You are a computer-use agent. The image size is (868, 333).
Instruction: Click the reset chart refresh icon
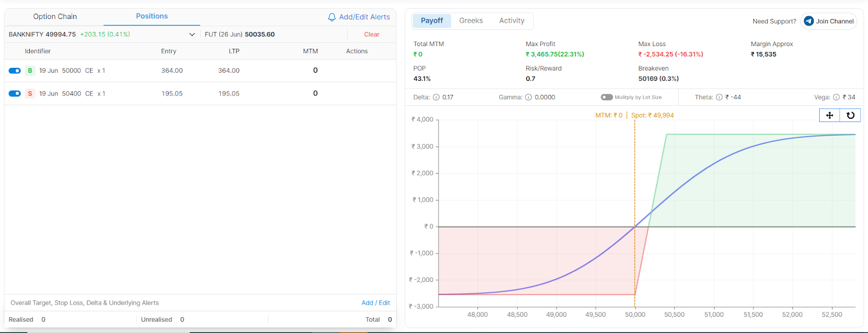(850, 115)
